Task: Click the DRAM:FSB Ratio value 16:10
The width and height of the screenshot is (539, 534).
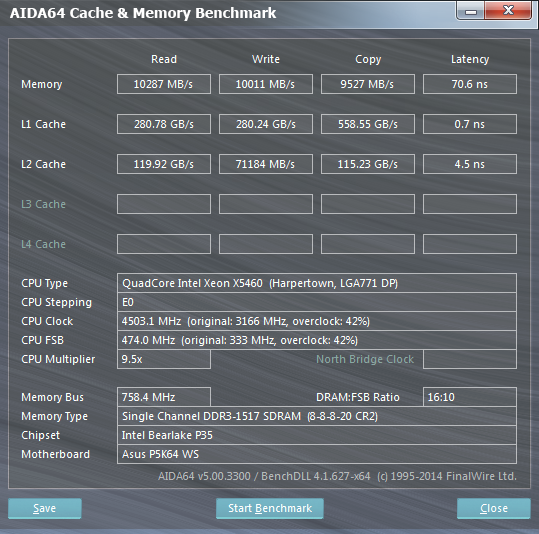Action: (x=470, y=397)
